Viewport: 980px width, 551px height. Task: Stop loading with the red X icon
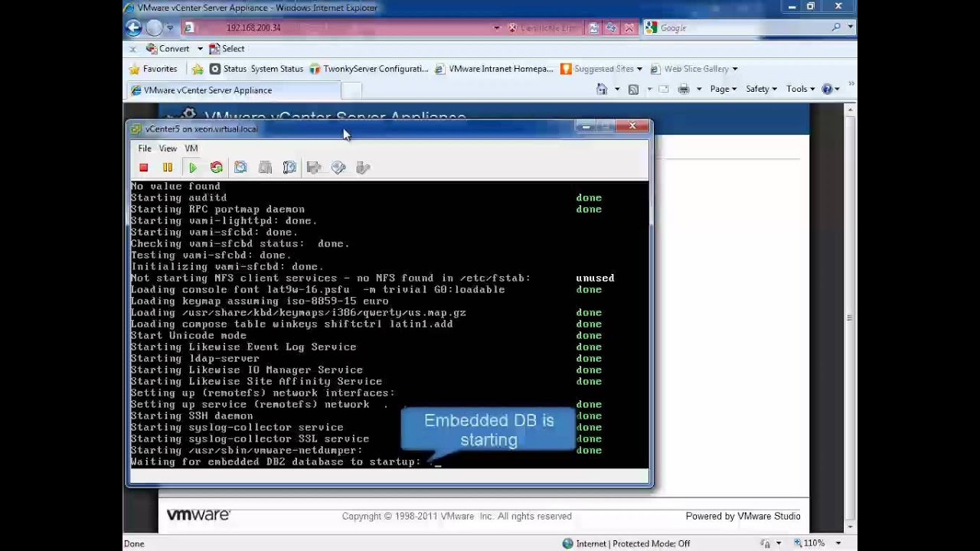(629, 28)
